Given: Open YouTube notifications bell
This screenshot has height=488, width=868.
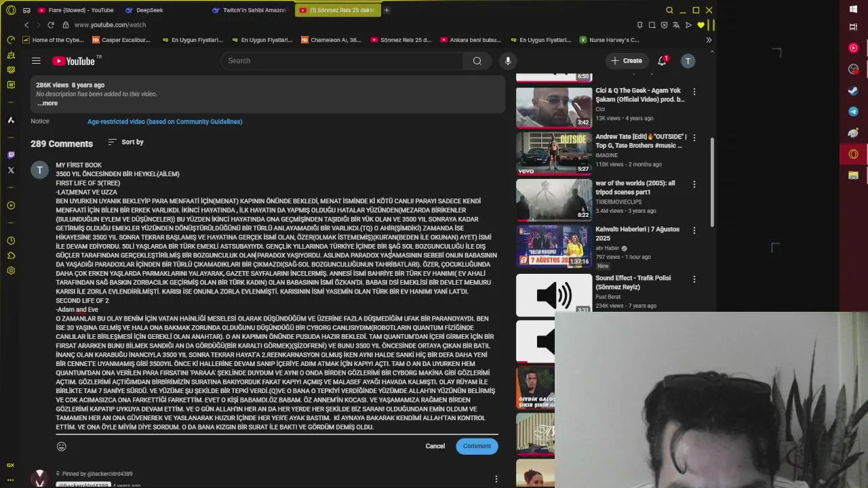Looking at the screenshot, I should (x=663, y=61).
